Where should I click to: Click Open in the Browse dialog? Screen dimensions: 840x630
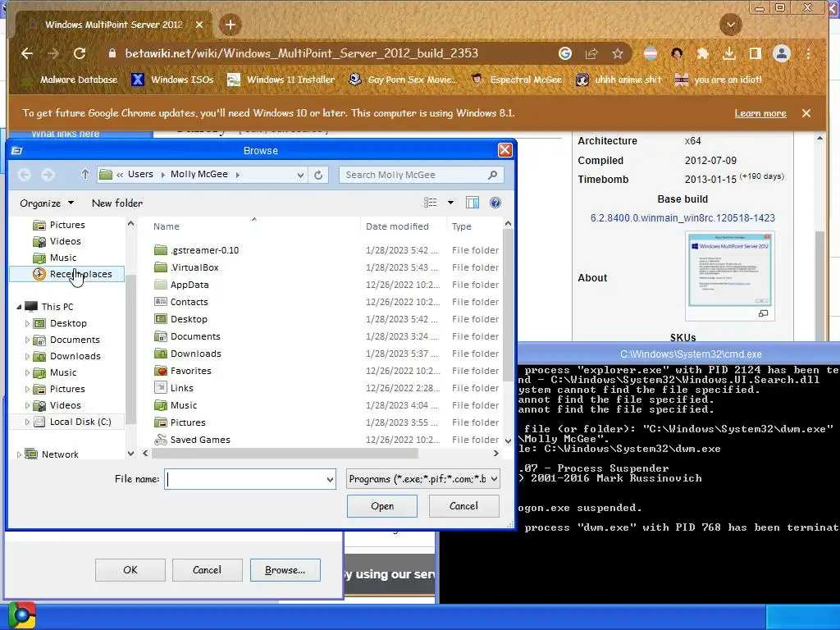(382, 506)
